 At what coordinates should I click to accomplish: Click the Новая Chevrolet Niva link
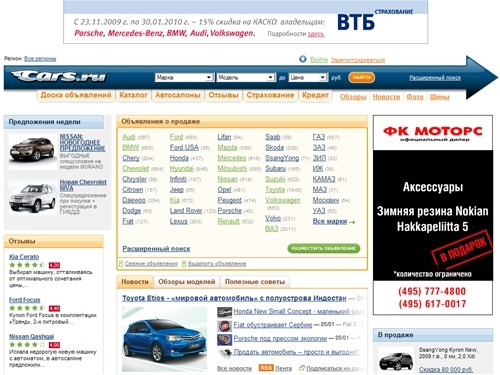click(83, 185)
